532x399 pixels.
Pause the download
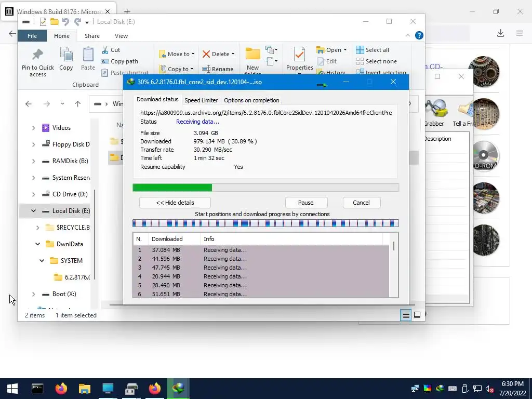point(306,203)
